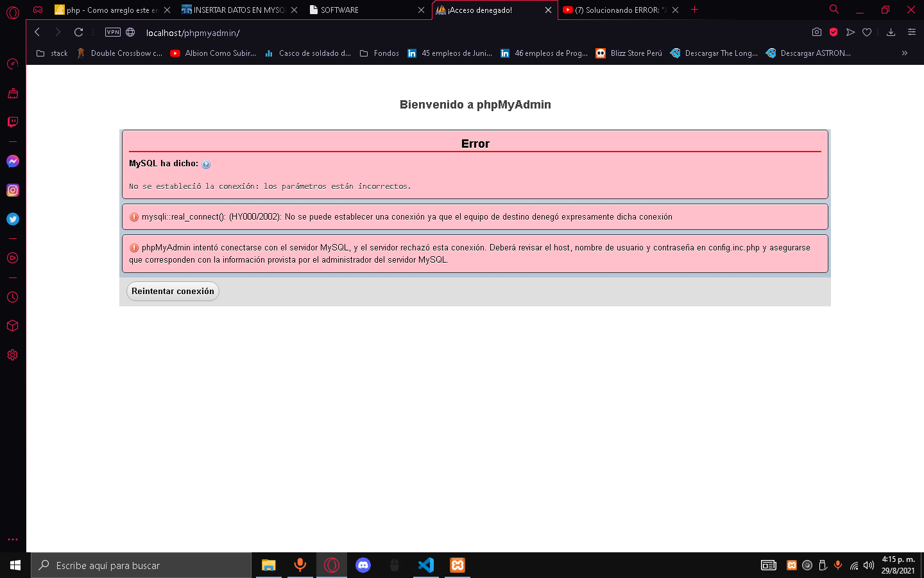Open 'Descargar ASTRON...' bookmark
This screenshot has height=578, width=924.
(809, 53)
